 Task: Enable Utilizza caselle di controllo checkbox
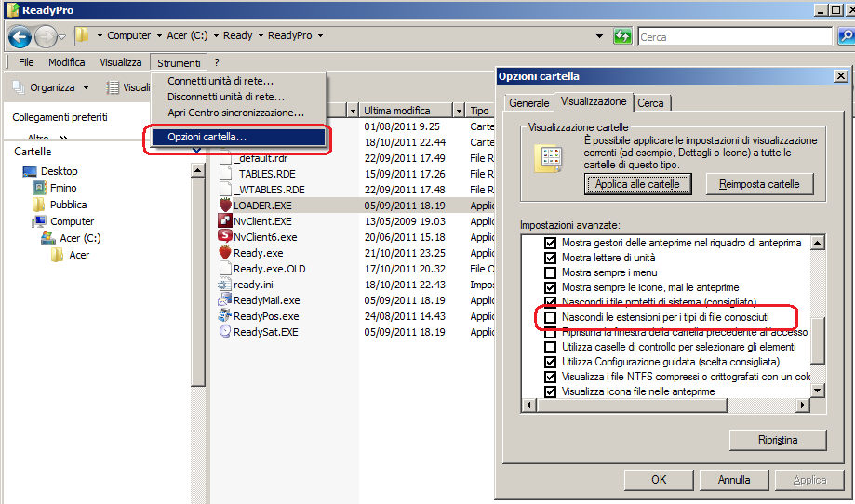click(x=550, y=347)
